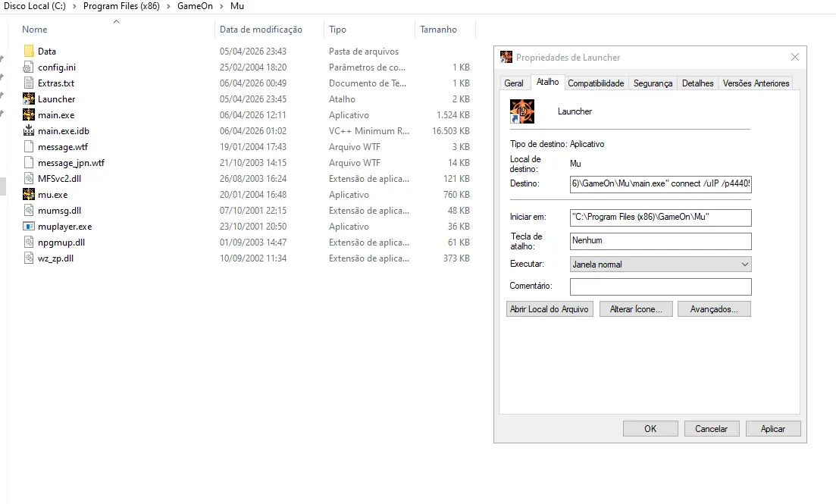This screenshot has width=836, height=504.
Task: Click the Tecla de atalho field
Action: [x=661, y=241]
